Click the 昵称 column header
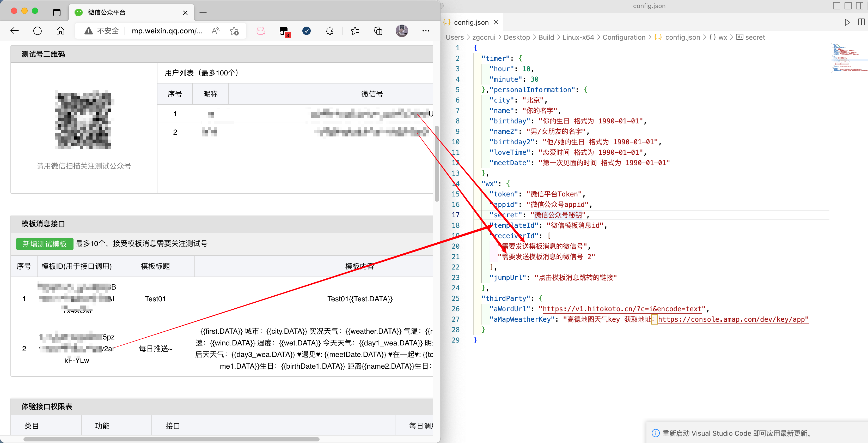Screen dimensions: 868x443 click(x=210, y=94)
